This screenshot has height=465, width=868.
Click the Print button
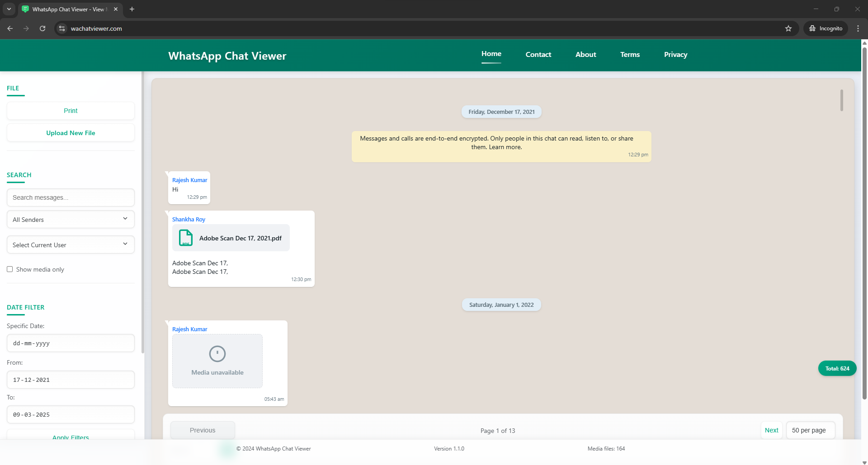[x=71, y=110]
